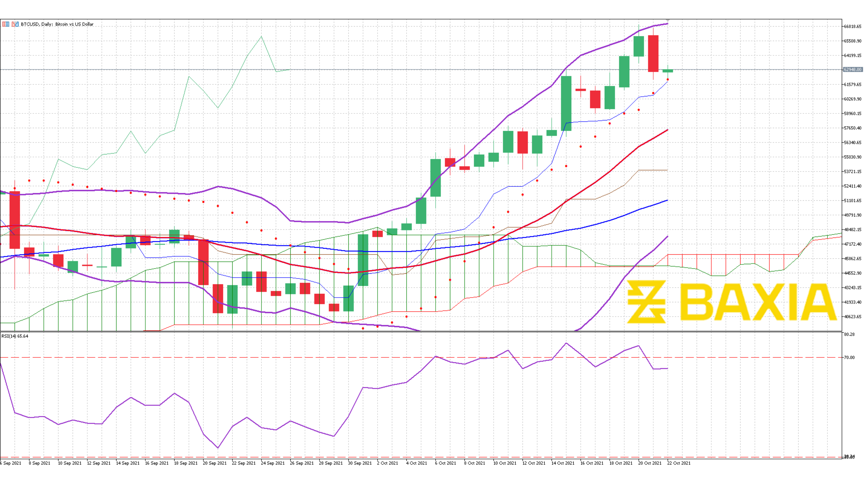
Task: Click the 53721.15 price axis label
Action: coord(852,171)
